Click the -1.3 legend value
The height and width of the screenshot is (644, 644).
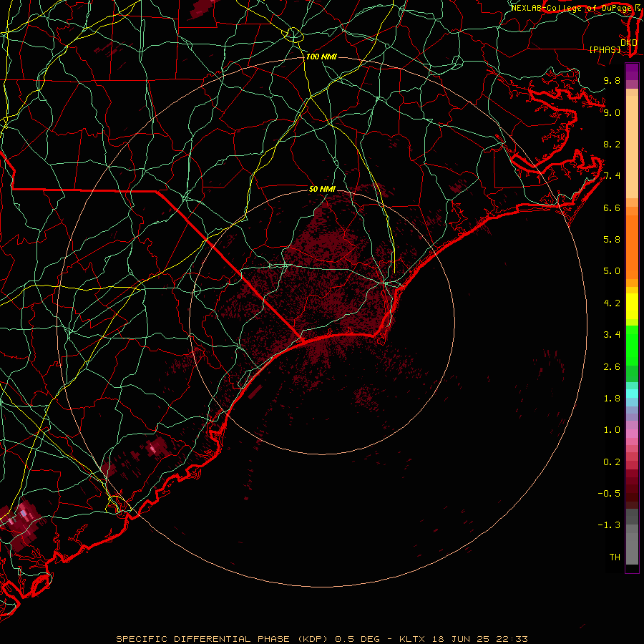[609, 525]
